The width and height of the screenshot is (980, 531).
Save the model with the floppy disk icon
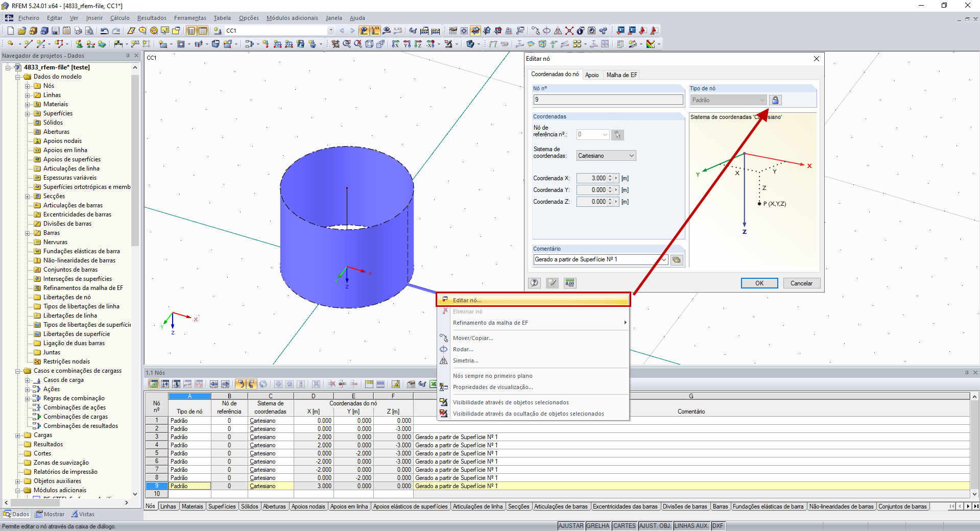coord(55,31)
